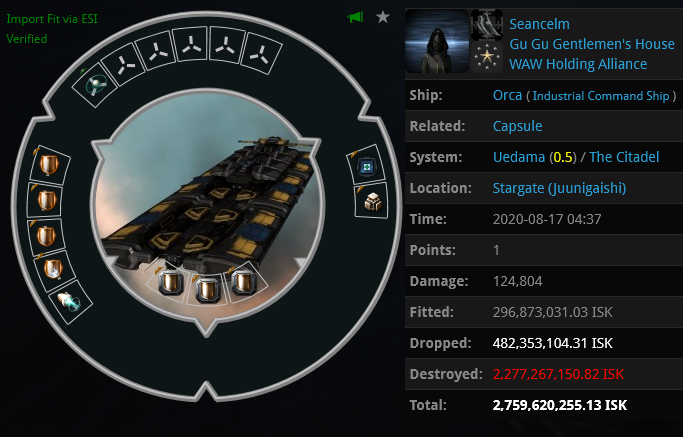Open the related Capsule link

(x=517, y=126)
